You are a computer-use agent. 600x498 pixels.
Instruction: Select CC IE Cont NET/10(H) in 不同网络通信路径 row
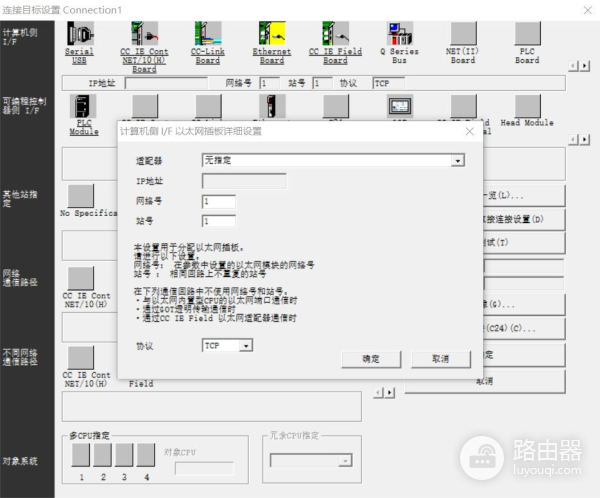pos(80,358)
